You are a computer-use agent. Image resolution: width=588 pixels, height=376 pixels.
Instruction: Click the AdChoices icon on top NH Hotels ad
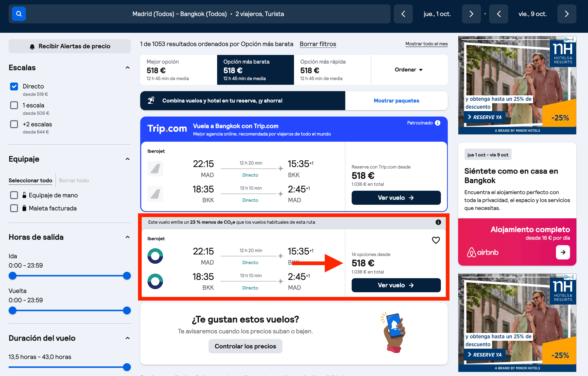pos(567,39)
